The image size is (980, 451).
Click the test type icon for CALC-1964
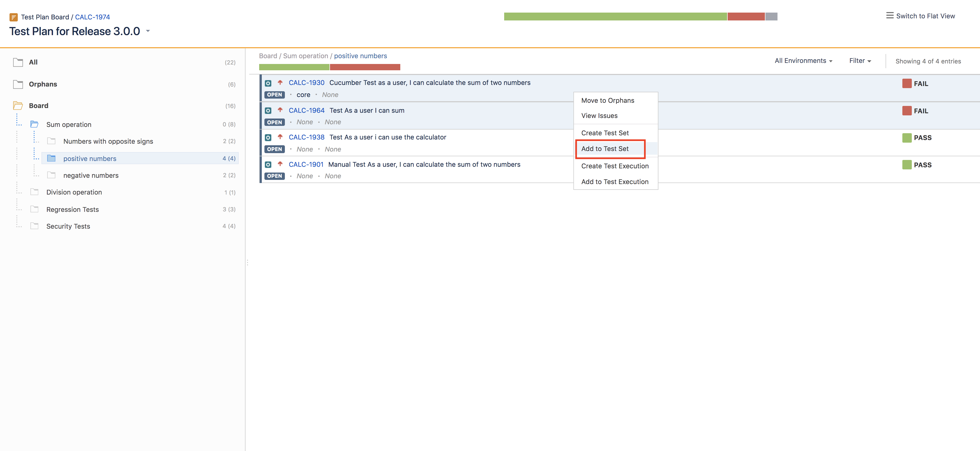click(268, 110)
